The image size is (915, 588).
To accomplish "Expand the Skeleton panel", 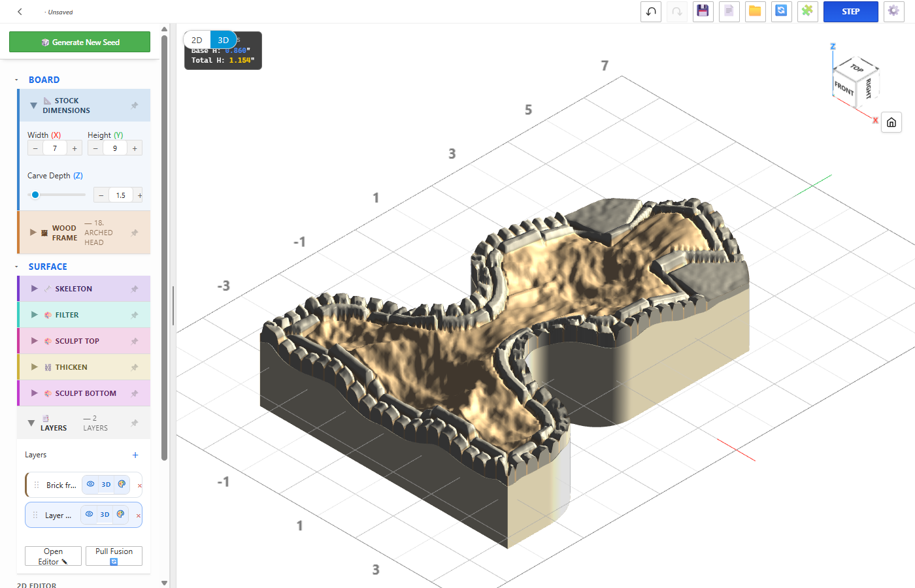I will (35, 289).
